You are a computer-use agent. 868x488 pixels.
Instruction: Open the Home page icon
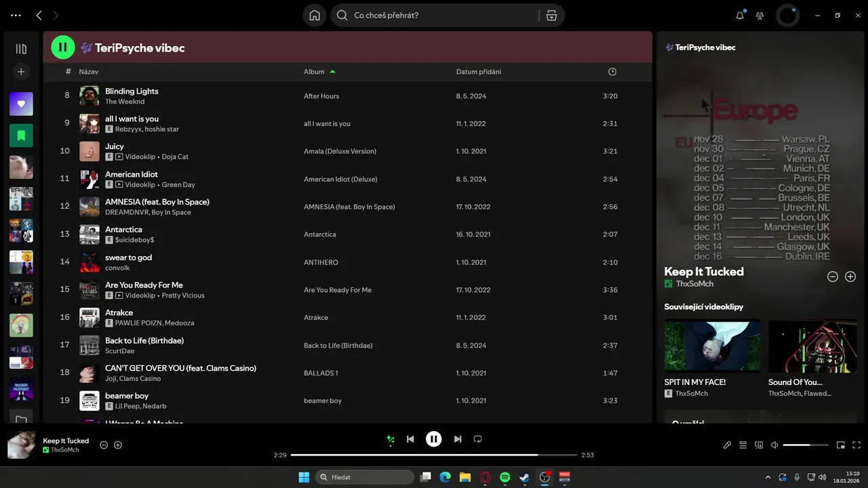[315, 16]
